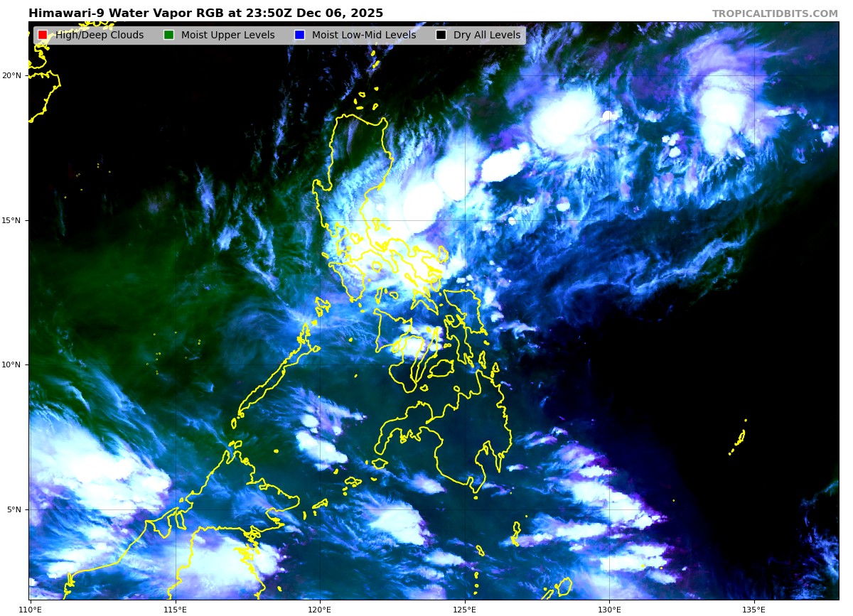Viewport: 853px width, 616px height.
Task: Click the 135°E longitude tick label
Action: pos(754,609)
